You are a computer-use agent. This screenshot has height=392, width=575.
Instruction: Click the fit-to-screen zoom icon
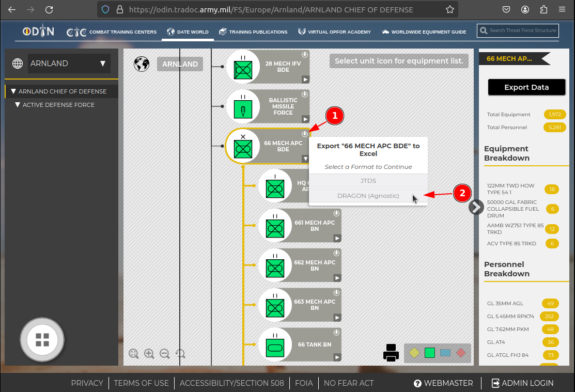click(134, 354)
